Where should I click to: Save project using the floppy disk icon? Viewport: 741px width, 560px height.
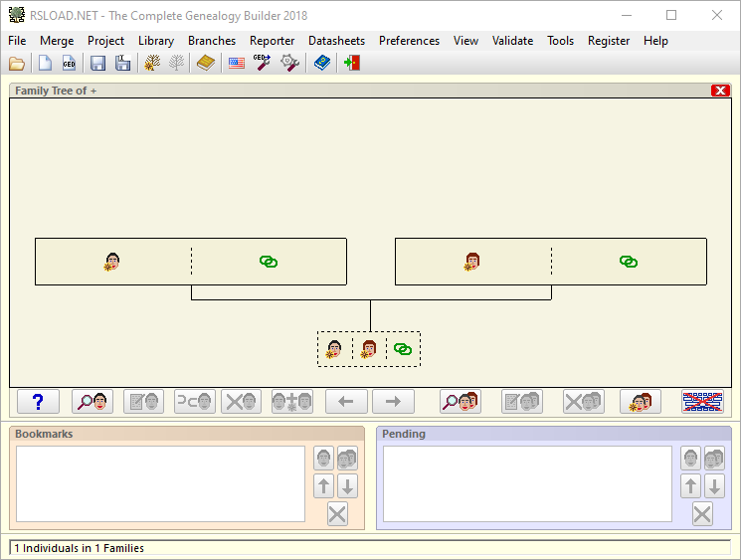click(97, 63)
